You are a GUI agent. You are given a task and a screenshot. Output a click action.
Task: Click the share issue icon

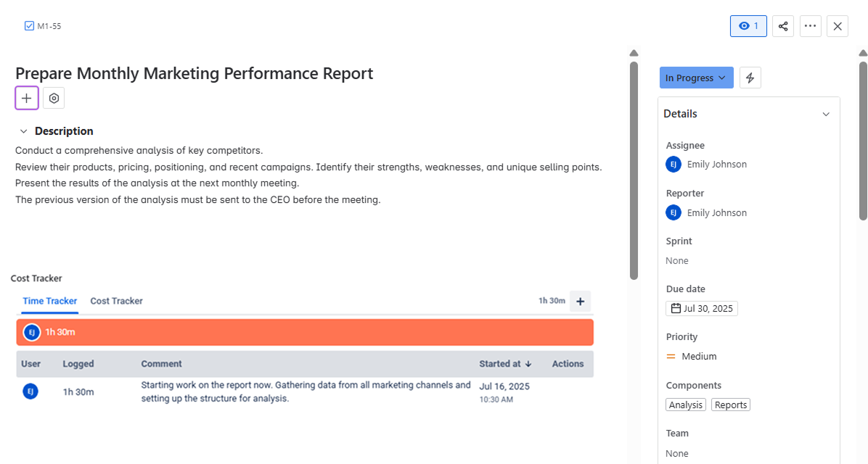[x=783, y=26]
